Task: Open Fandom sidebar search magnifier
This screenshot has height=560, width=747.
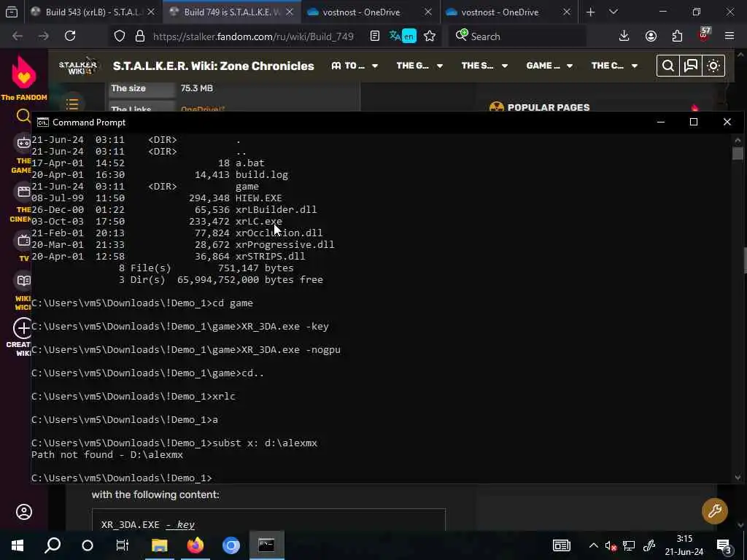Action: pos(23,116)
